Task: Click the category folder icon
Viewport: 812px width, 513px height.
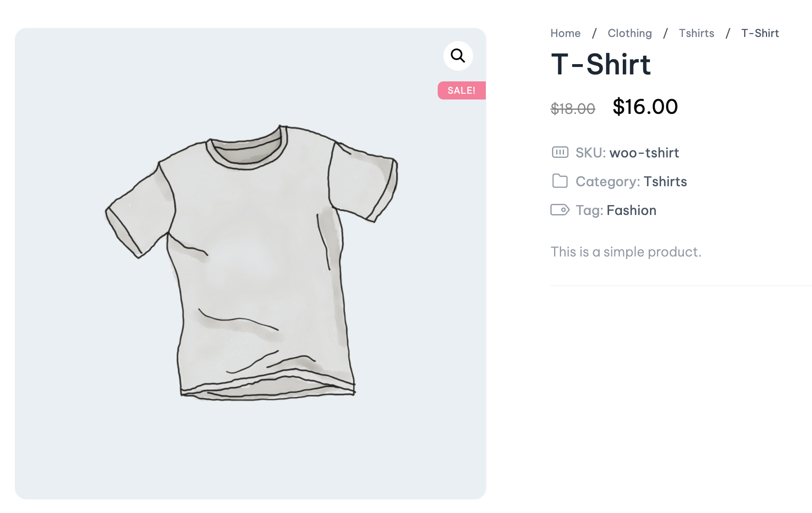Action: (560, 181)
